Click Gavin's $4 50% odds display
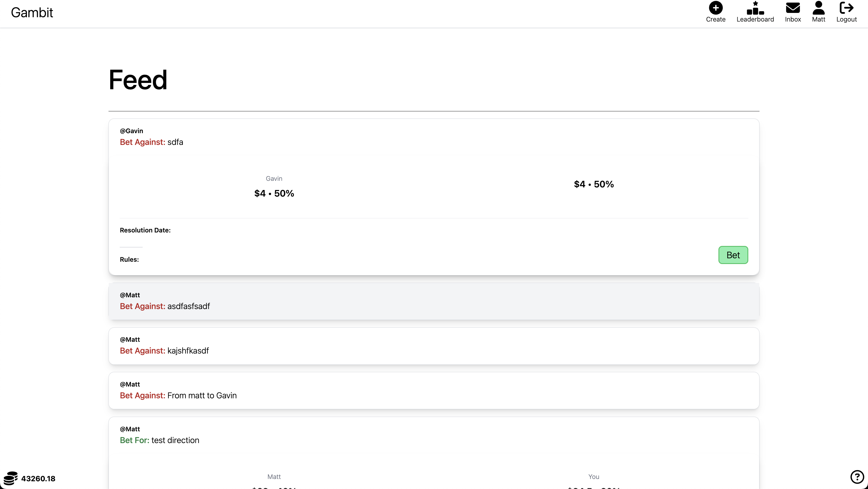 pos(274,193)
